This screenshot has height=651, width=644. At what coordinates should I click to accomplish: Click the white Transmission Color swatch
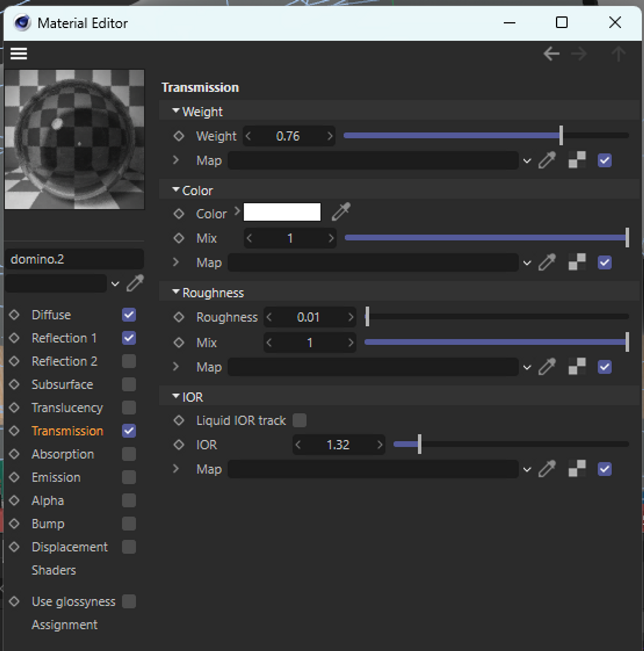pyautogui.click(x=282, y=212)
